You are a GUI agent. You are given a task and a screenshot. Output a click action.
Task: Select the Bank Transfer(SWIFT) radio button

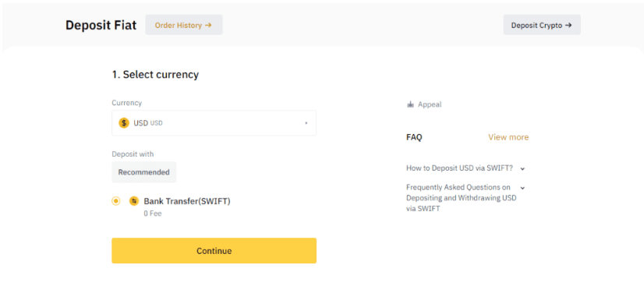[116, 201]
